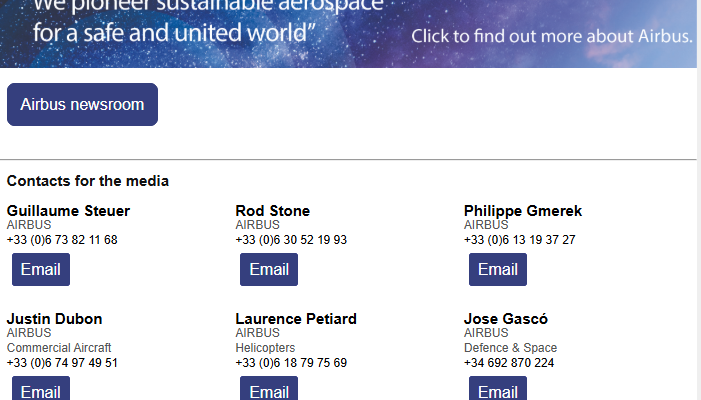
Task: Click the sustainable aerospace banner quote
Action: [208, 20]
